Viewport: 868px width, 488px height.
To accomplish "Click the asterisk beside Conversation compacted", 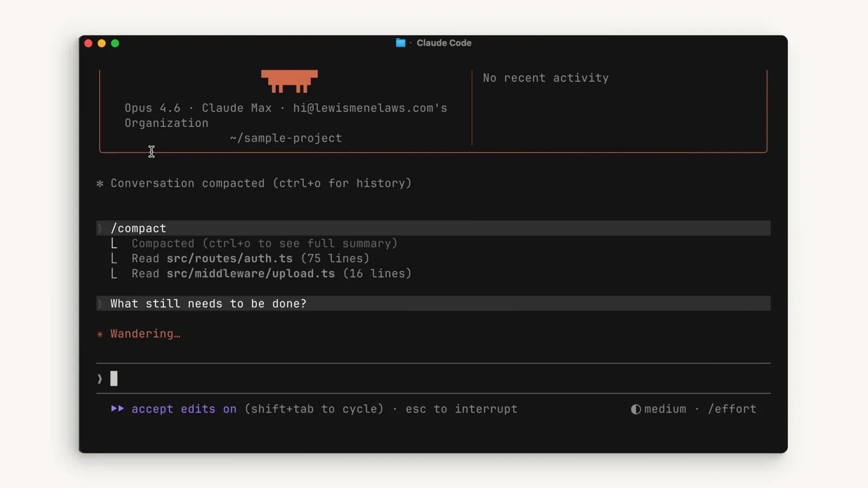I will point(100,184).
